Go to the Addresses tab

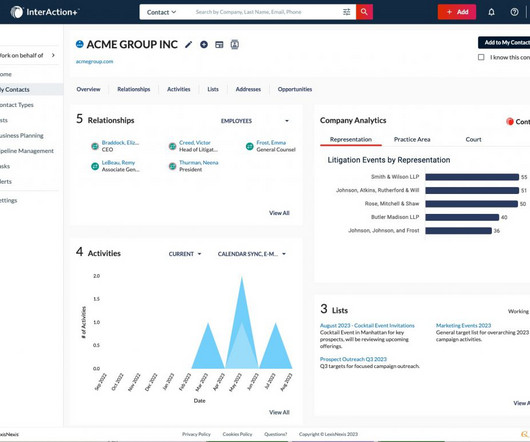pyautogui.click(x=248, y=89)
